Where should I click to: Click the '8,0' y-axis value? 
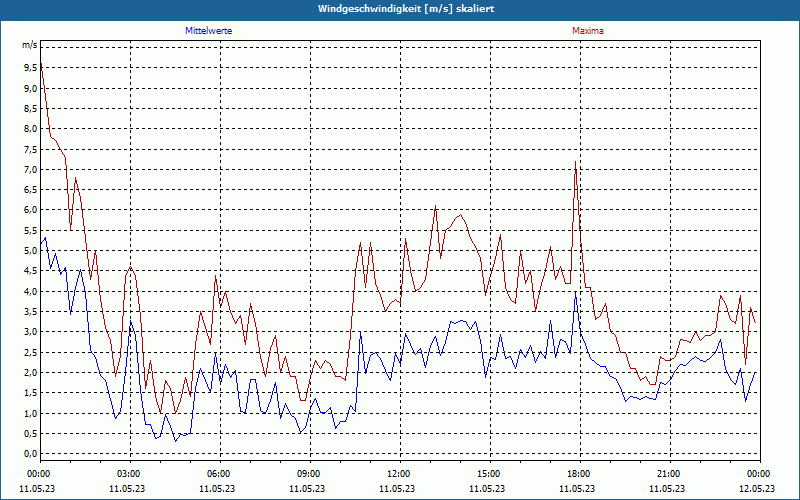tap(31, 129)
